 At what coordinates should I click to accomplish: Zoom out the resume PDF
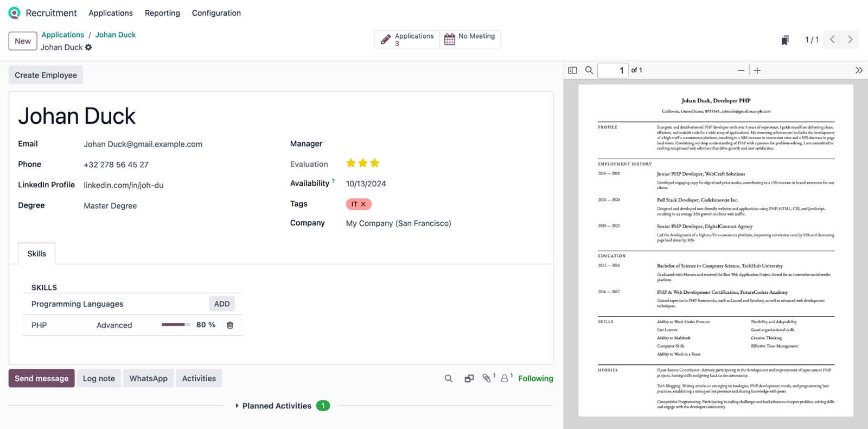pyautogui.click(x=741, y=71)
